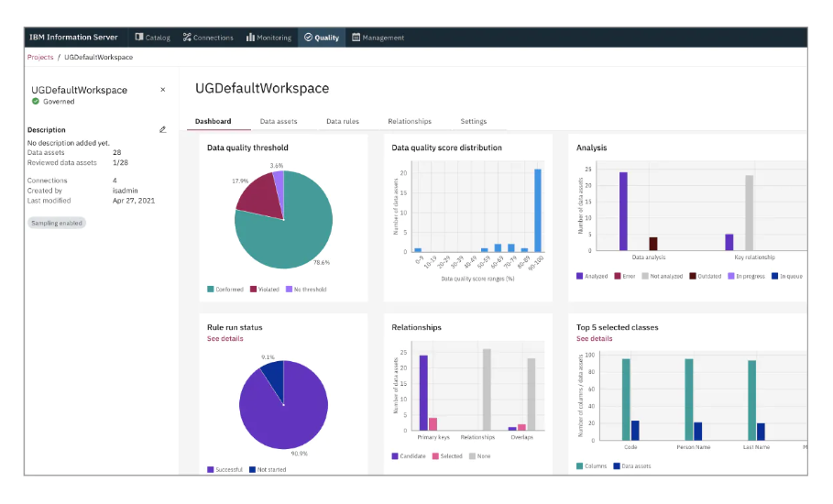The width and height of the screenshot is (833, 504).
Task: Click the Last modified date Apr 27, 2021
Action: [134, 201]
